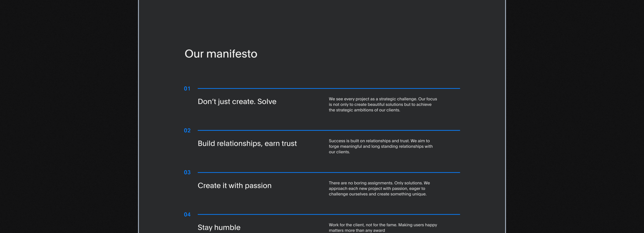Image resolution: width=644 pixels, height=233 pixels.
Task: Click the blue divider line beside 01
Action: [328, 88]
